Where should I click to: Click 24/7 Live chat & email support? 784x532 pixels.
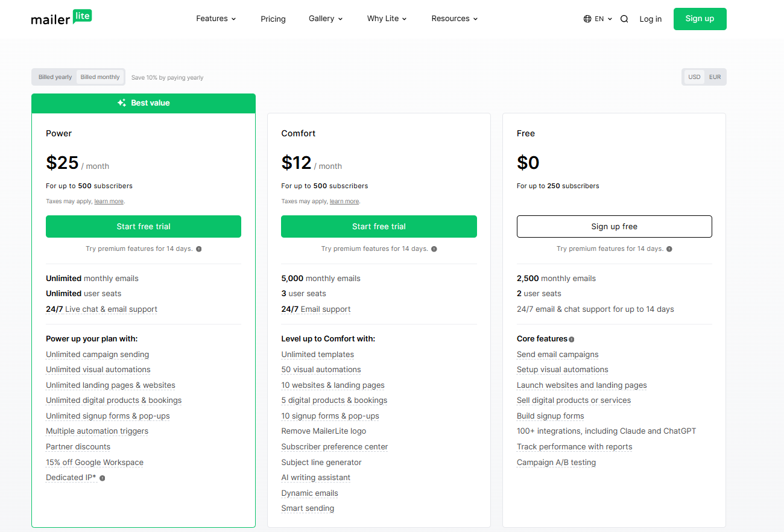(101, 309)
